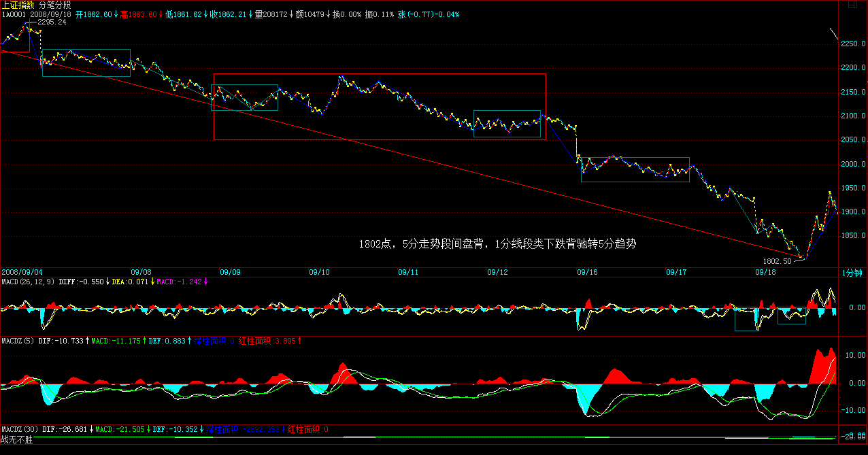This screenshot has width=868, height=455.
Task: Open the MACDZ(30) indicator label
Action: 20,430
